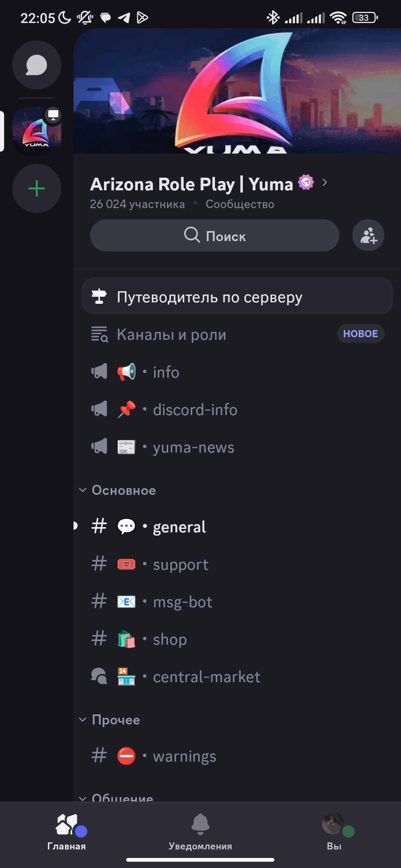
Task: Open Channels and Roles browser
Action: click(172, 334)
